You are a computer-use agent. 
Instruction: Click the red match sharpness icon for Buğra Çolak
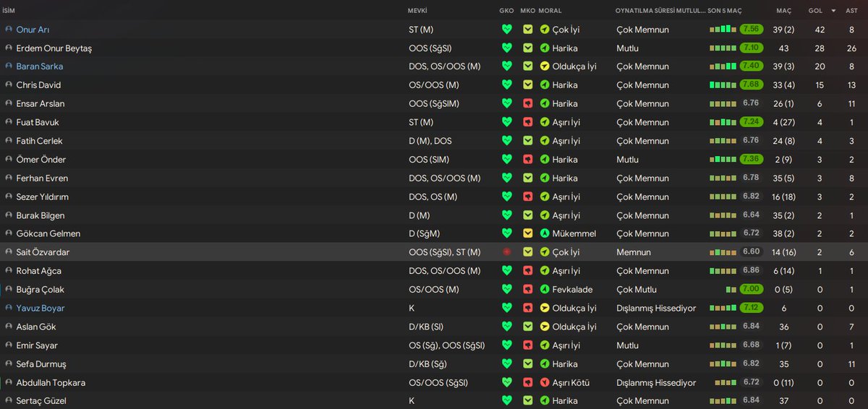(528, 290)
